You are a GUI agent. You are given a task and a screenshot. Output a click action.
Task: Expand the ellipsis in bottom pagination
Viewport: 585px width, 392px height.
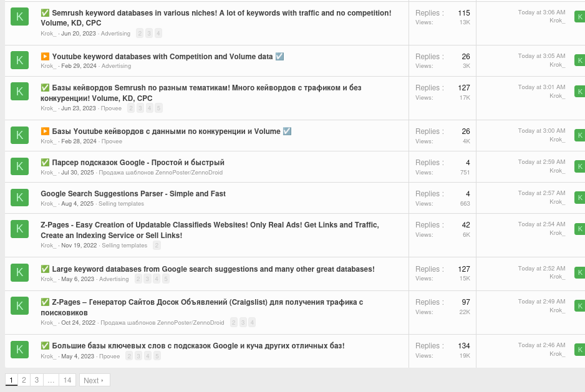(x=51, y=380)
